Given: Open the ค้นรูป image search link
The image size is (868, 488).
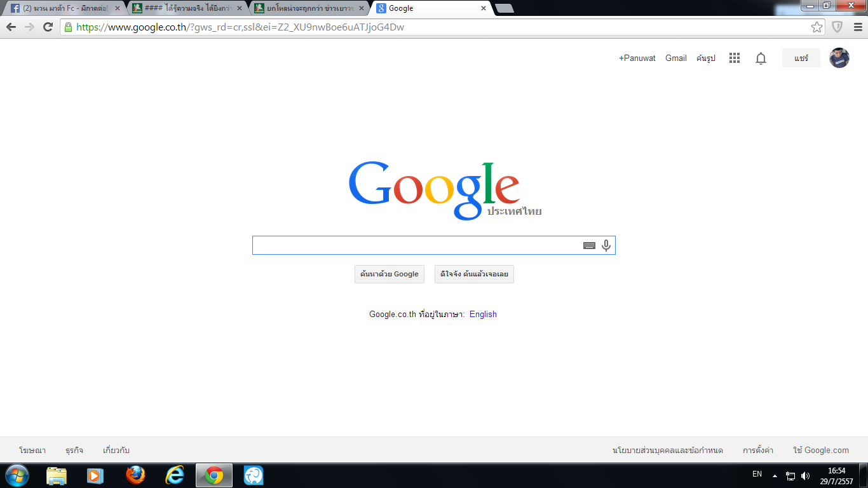Looking at the screenshot, I should pyautogui.click(x=706, y=58).
